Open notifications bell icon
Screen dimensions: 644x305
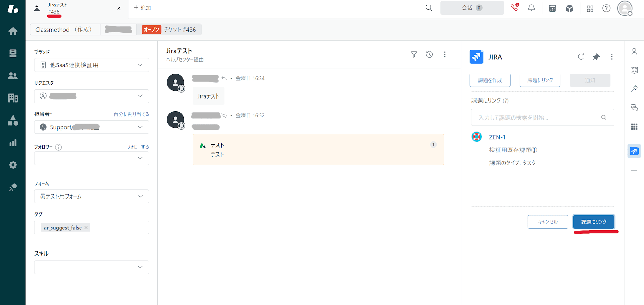pos(531,8)
